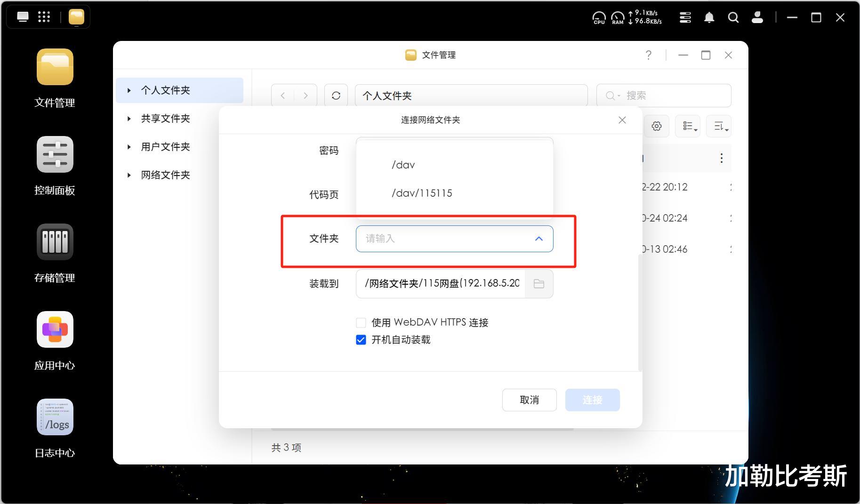Click the 共 3 项 status text
The image size is (860, 504).
[286, 448]
